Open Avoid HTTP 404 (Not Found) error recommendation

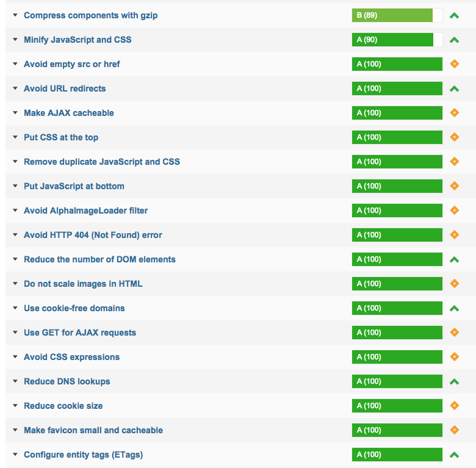[93, 235]
